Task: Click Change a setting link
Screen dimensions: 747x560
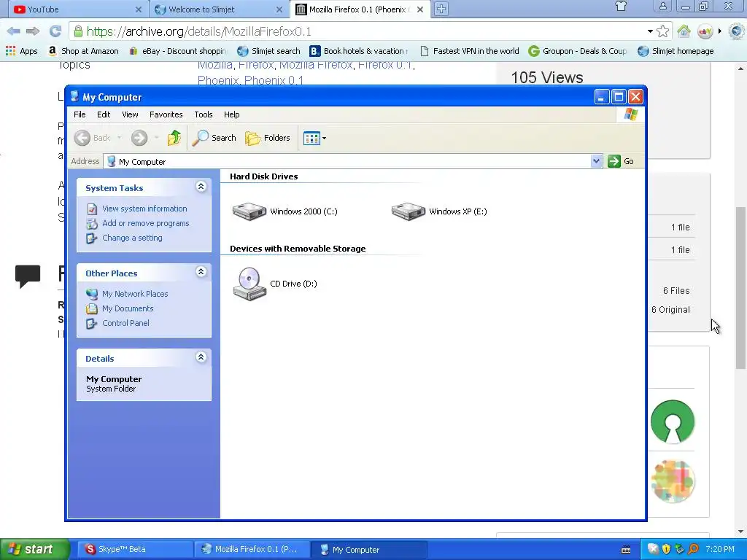Action: click(132, 238)
